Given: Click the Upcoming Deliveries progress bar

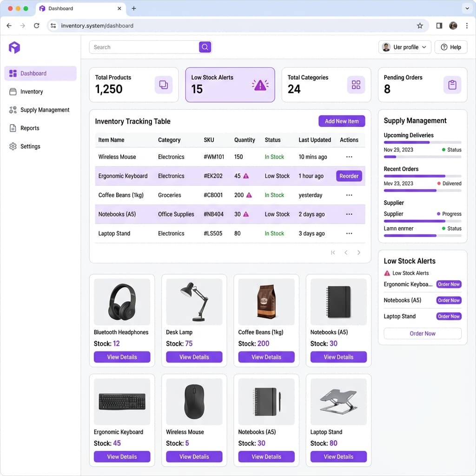Looking at the screenshot, I should point(422,142).
